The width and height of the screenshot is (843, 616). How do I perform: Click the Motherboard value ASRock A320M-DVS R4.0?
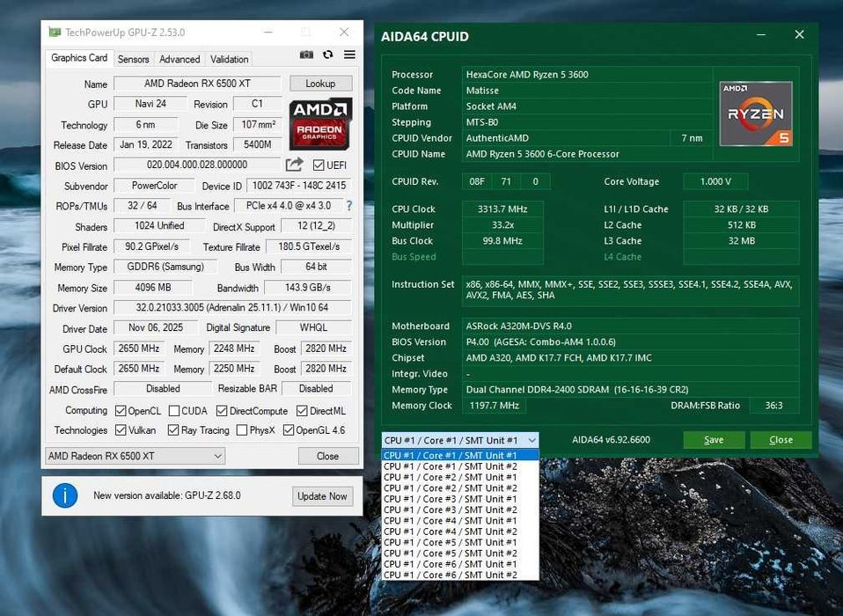(x=631, y=326)
